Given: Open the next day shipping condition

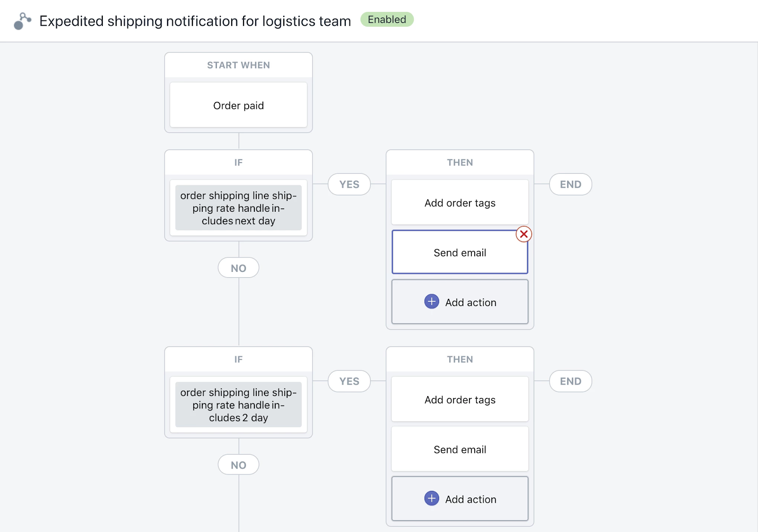Looking at the screenshot, I should point(238,208).
